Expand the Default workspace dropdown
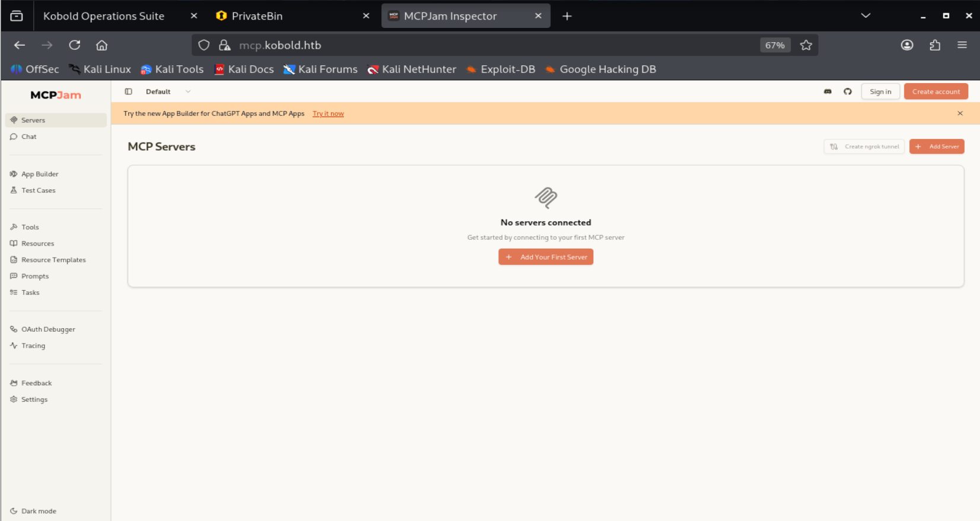 tap(168, 91)
